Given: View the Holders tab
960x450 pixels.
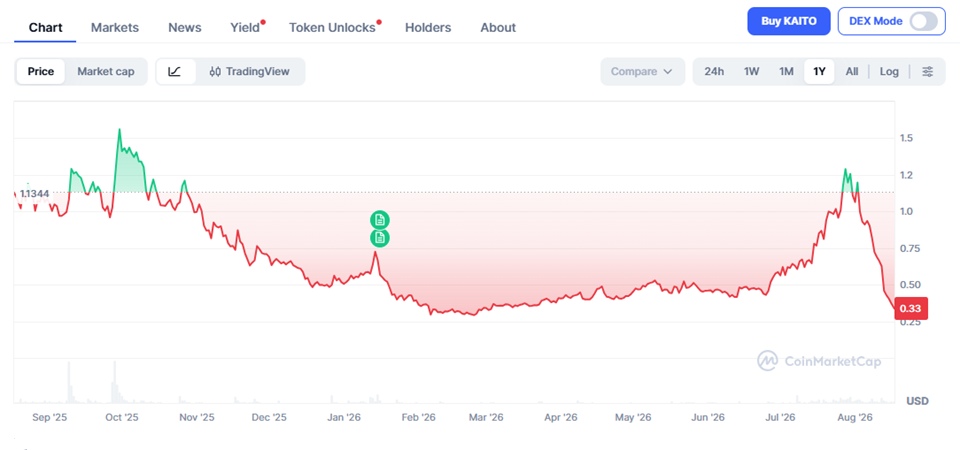Looking at the screenshot, I should (x=428, y=28).
